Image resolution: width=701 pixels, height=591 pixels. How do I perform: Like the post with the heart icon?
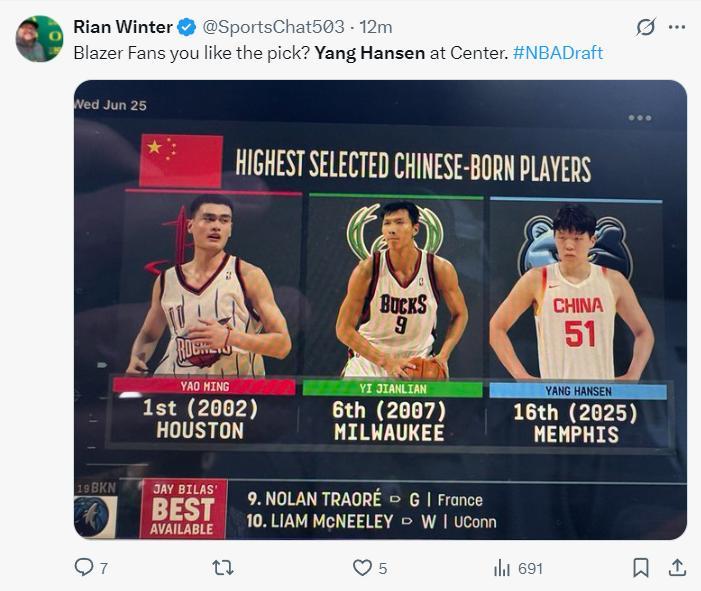click(362, 568)
